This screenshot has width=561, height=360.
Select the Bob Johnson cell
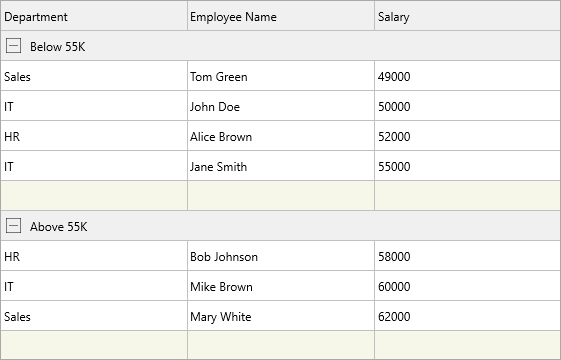(281, 256)
